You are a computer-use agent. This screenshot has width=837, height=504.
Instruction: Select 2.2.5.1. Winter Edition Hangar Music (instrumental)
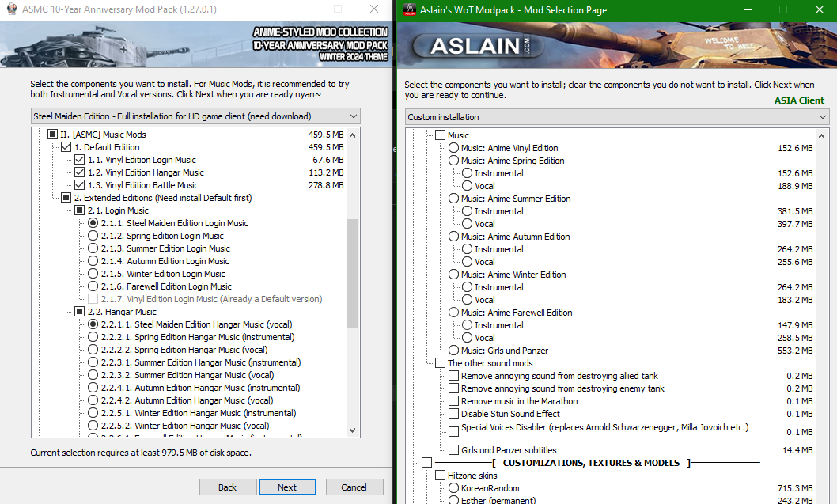click(x=93, y=413)
